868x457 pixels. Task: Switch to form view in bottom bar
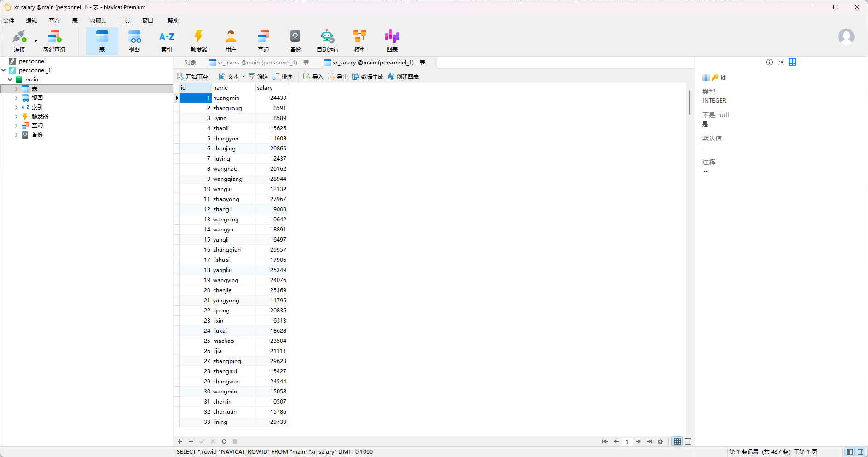coord(688,441)
